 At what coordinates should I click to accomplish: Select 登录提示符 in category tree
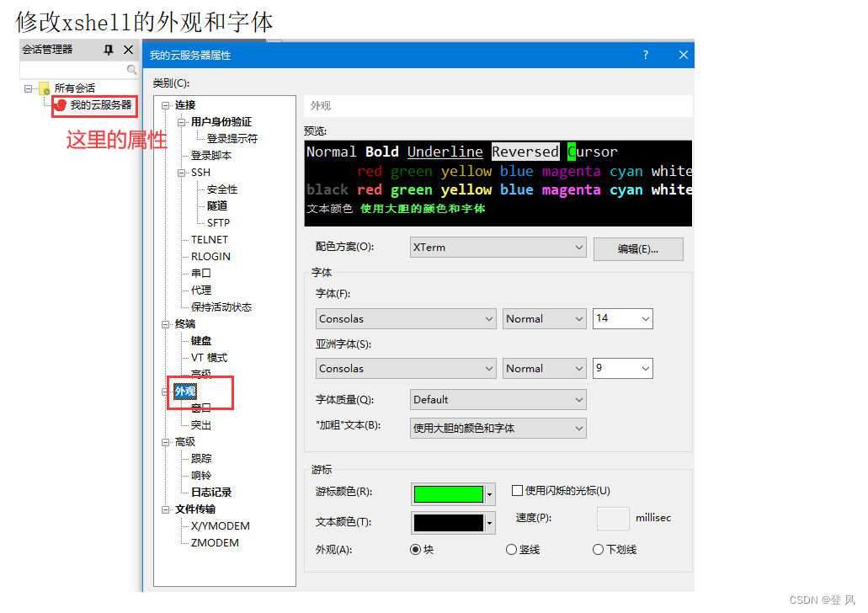coord(232,138)
